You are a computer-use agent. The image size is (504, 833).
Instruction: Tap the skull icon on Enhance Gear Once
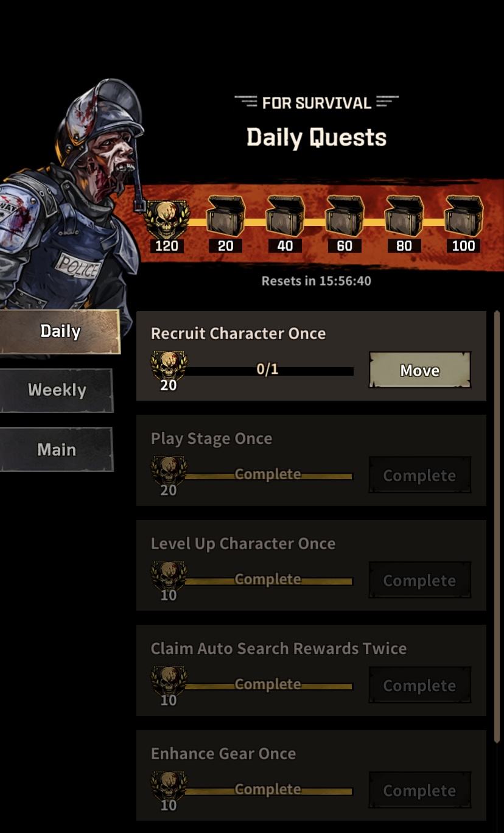click(x=169, y=787)
